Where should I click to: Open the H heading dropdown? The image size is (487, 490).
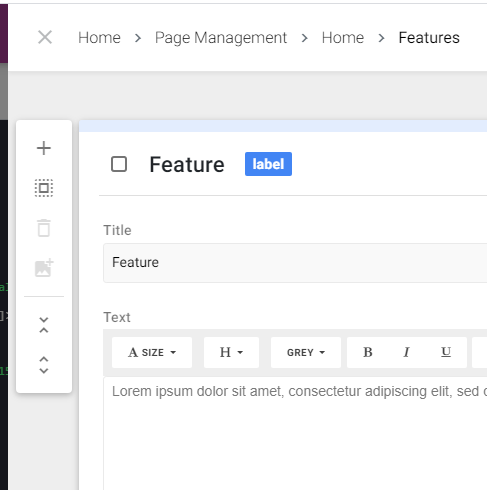[x=231, y=352]
